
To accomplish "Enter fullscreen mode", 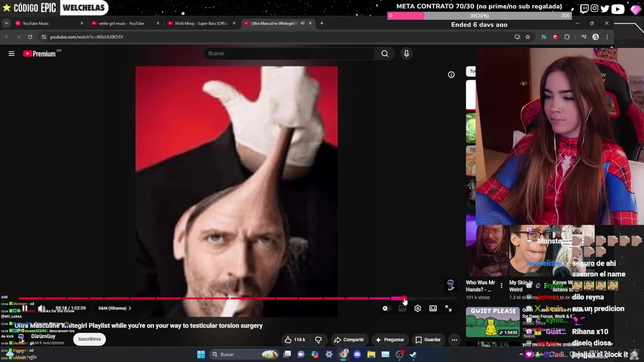I will 448,309.
